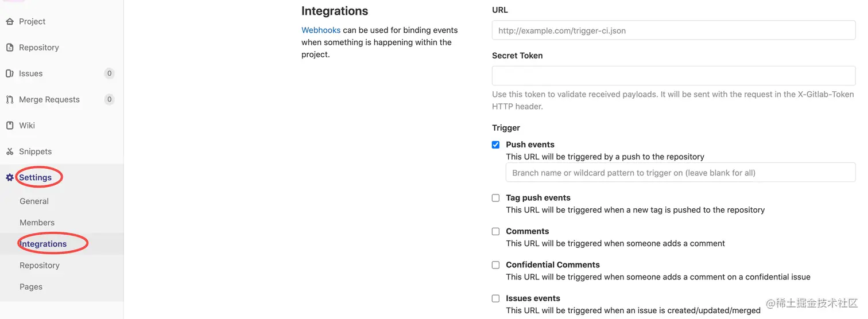The image size is (868, 319).
Task: Select Members in Settings submenu
Action: [37, 223]
